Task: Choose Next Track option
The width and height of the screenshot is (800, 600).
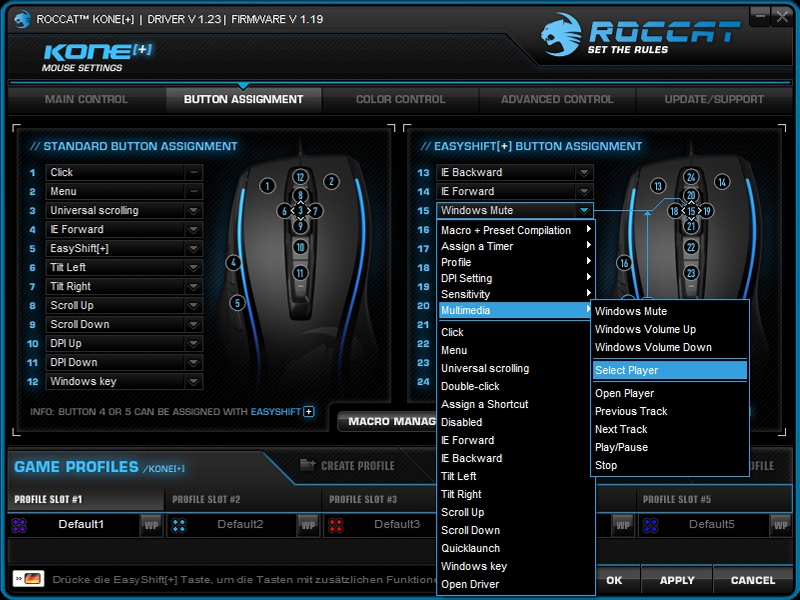Action: coord(670,429)
